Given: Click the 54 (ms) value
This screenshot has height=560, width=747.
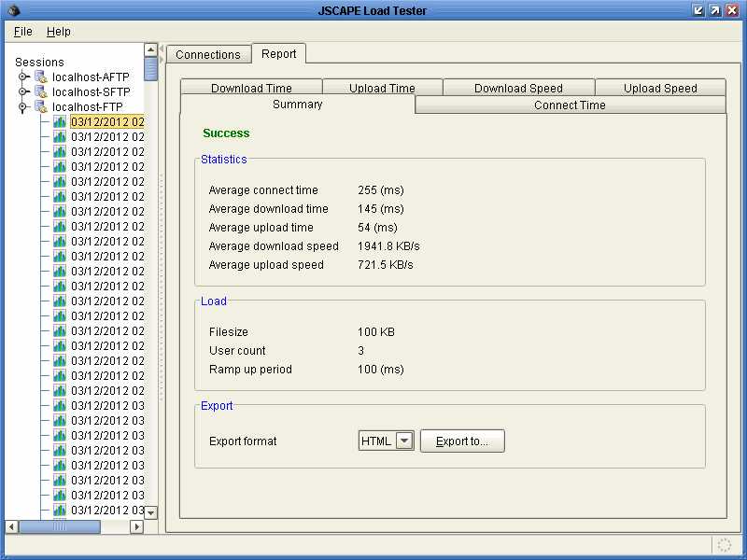Looking at the screenshot, I should (x=377, y=227).
